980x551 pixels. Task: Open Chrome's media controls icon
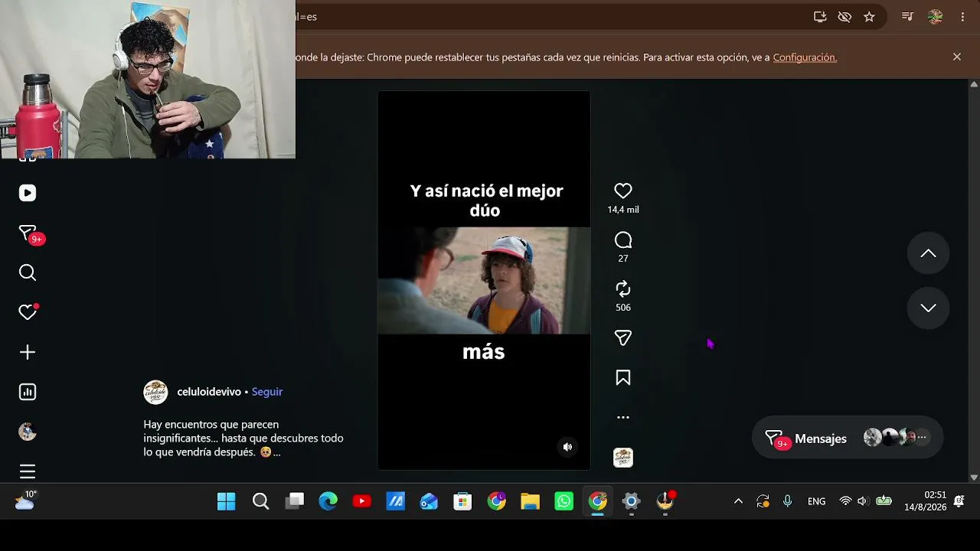tap(907, 17)
